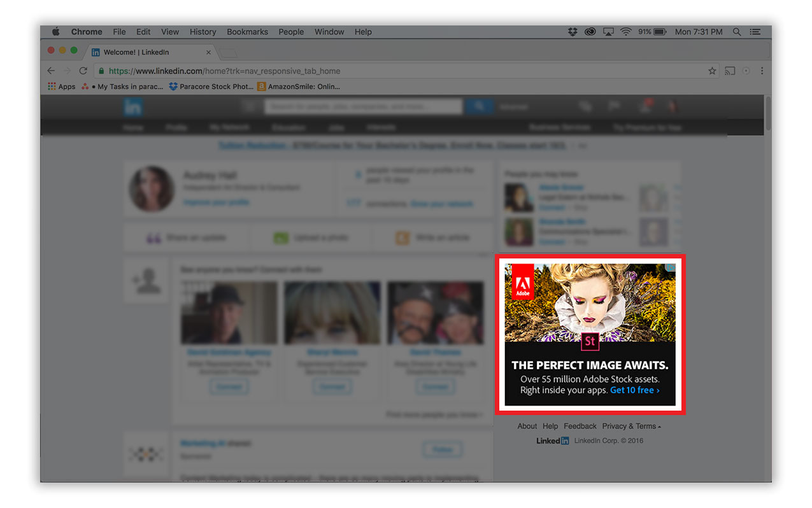Connect with Sheryl Mannis
Screen dimensions: 812x508
point(332,386)
